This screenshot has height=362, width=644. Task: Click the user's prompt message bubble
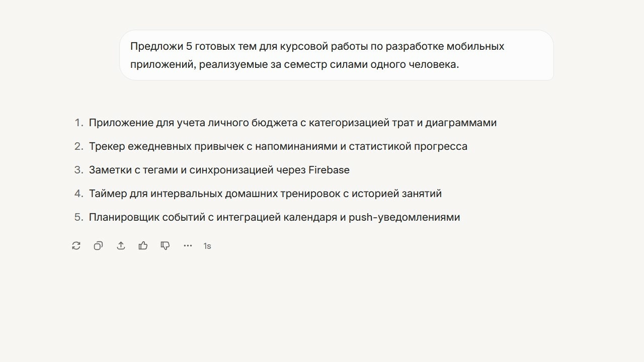click(336, 55)
